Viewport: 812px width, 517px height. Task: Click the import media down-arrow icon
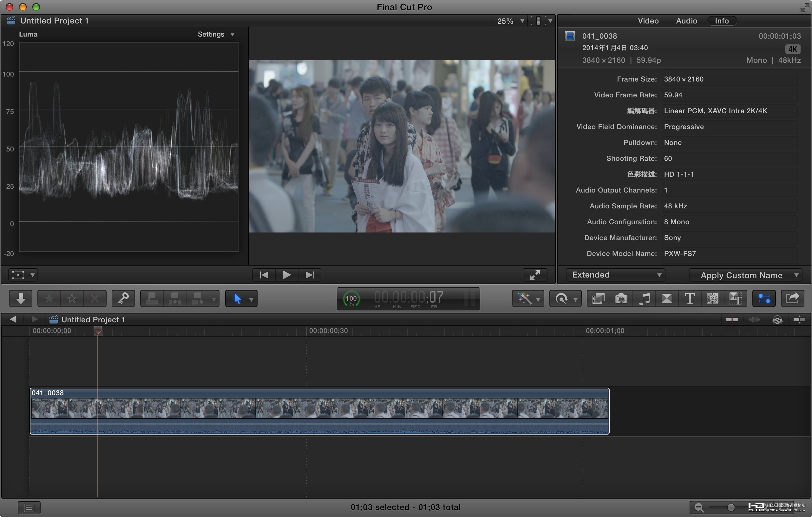(21, 298)
